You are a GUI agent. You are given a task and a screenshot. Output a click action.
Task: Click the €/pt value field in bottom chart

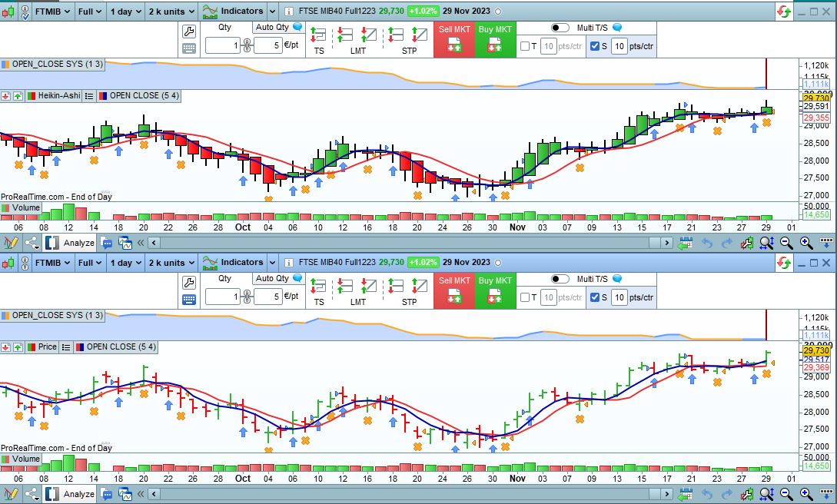267,297
